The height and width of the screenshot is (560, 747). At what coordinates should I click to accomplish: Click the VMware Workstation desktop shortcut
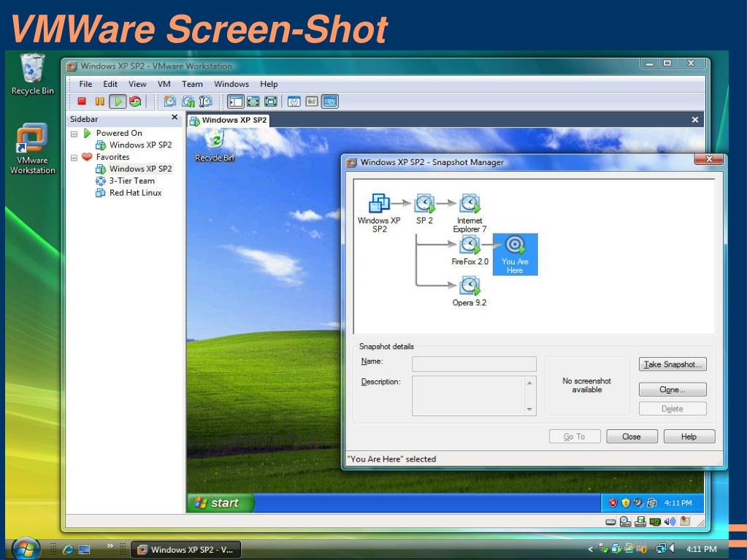[32, 149]
